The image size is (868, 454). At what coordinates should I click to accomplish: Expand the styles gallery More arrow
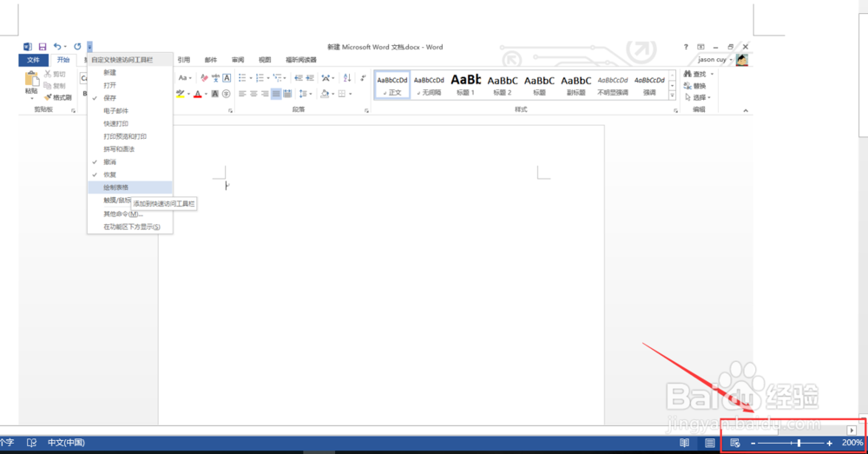672,95
